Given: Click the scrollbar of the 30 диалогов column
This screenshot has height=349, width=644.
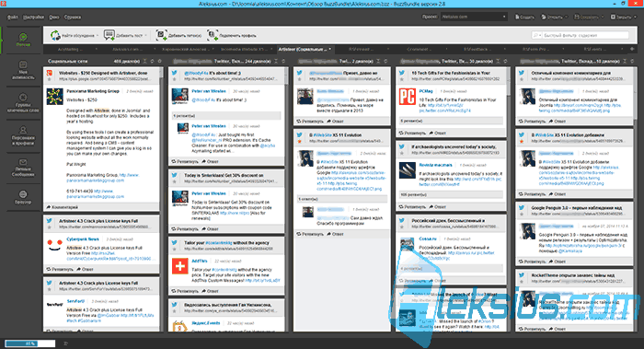Looking at the screenshot, I should click(x=510, y=199).
